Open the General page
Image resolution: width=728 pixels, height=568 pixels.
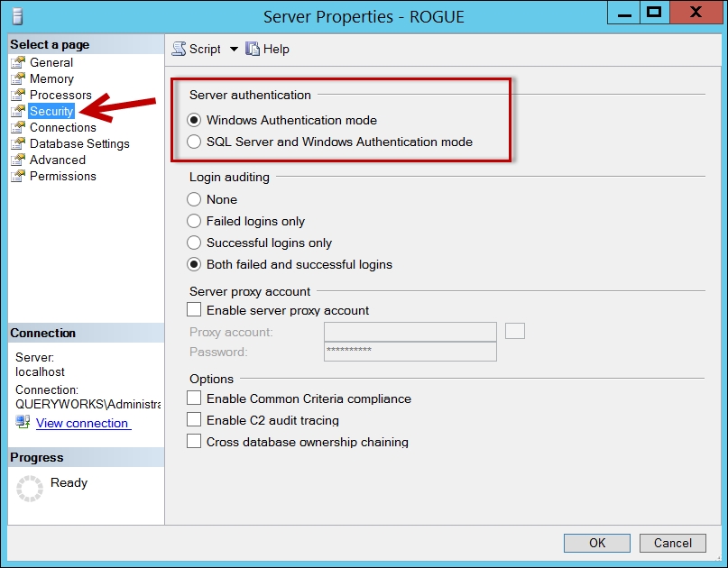pos(51,62)
